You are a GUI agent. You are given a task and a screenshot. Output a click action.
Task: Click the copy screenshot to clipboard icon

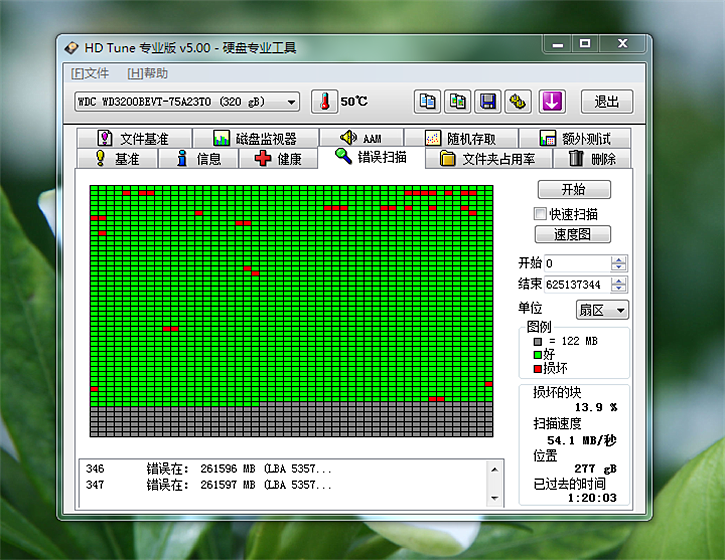tap(457, 101)
